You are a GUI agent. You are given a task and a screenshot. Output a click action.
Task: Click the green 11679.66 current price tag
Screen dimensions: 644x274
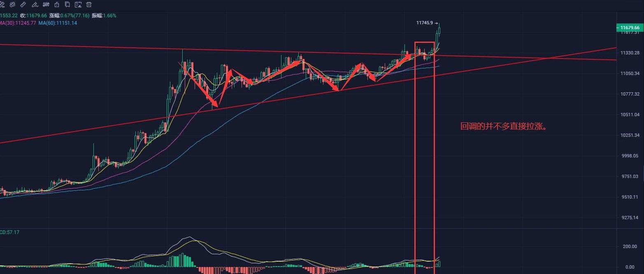[629, 28]
